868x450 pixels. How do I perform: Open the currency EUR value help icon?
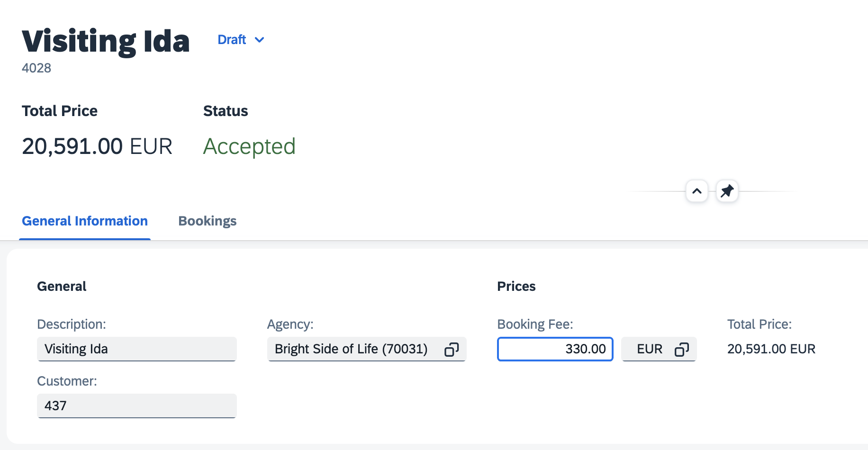[682, 350]
